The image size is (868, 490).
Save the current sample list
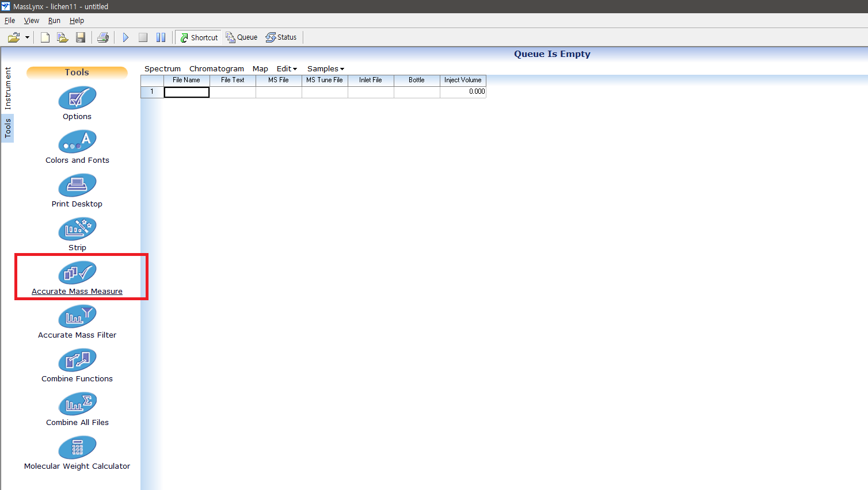coord(81,37)
